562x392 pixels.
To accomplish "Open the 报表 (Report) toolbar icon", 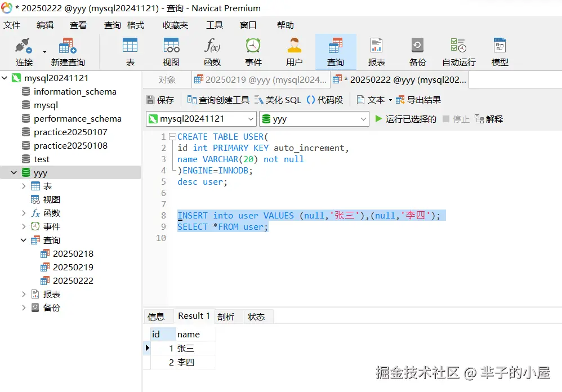I will point(376,52).
